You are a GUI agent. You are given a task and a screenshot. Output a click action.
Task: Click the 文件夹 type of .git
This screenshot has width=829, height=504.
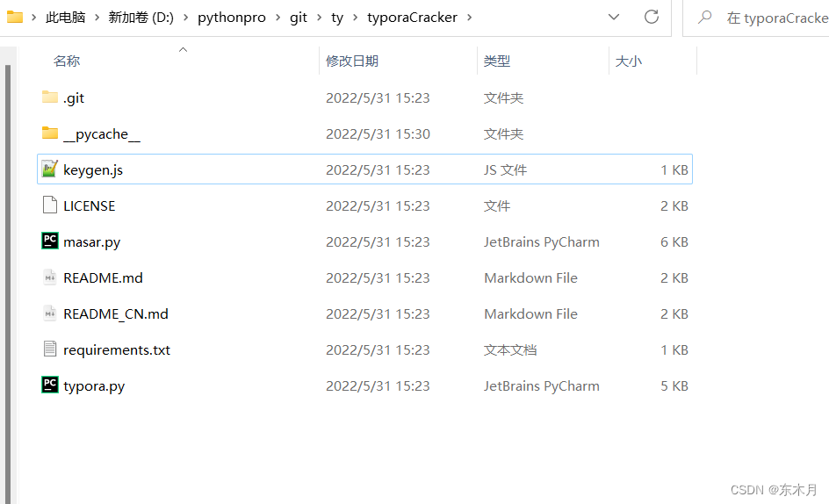click(x=503, y=97)
